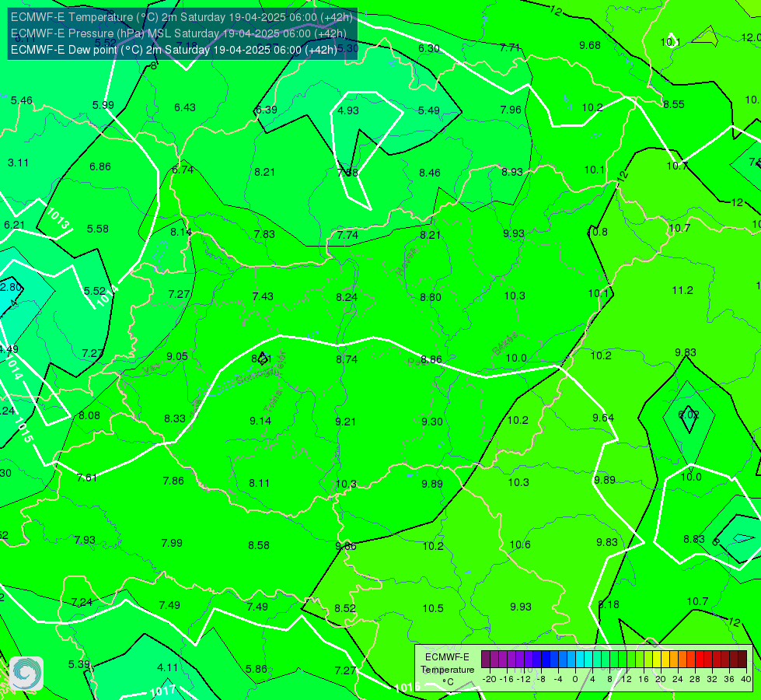Click the map value '7.71'

coord(510,47)
